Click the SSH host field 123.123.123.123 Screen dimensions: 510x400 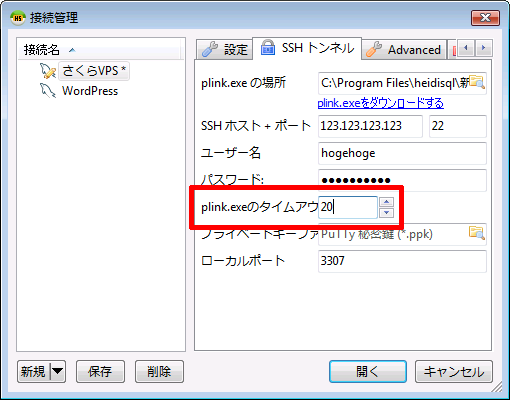(370, 126)
